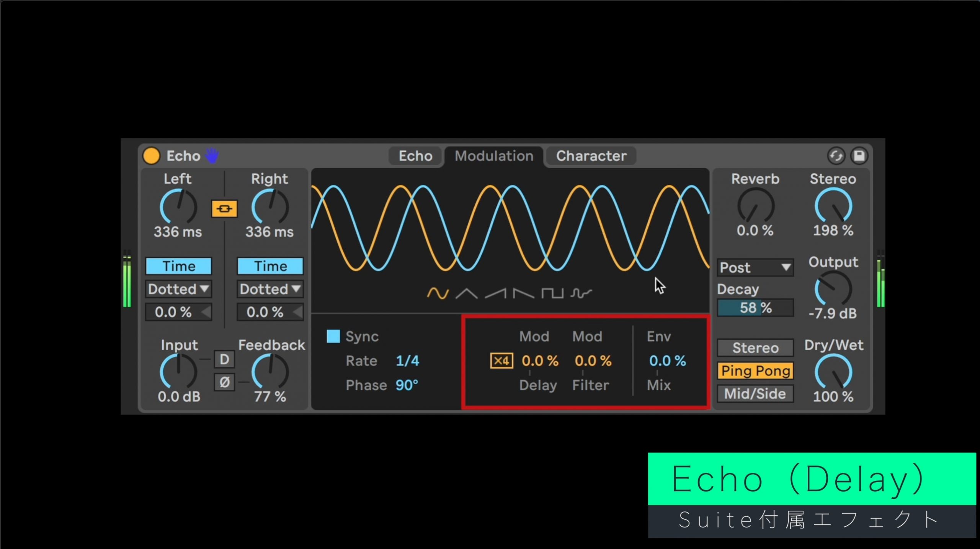Click the Mod Filter 0.0 % value
This screenshot has width=980, height=549.
[x=593, y=361]
